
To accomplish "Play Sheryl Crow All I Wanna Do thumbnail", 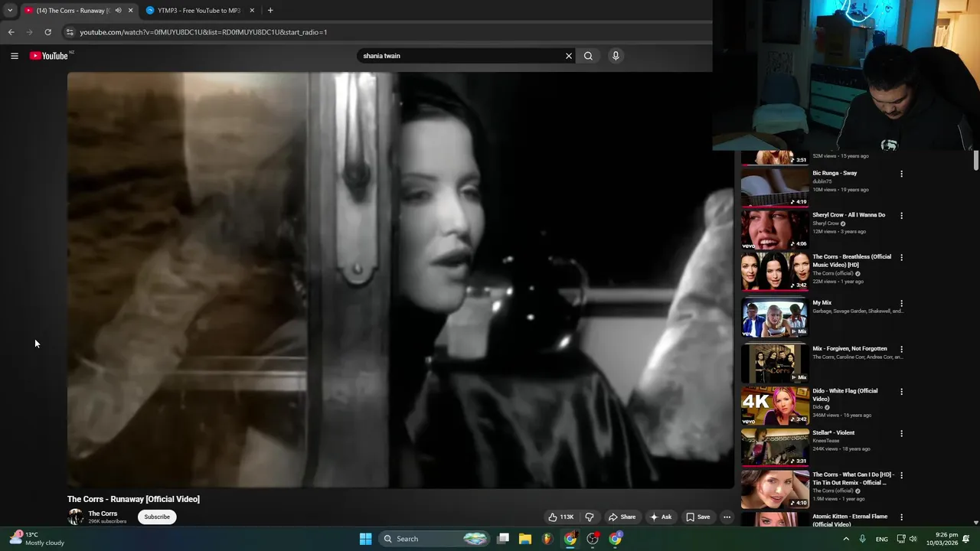I will pyautogui.click(x=775, y=230).
